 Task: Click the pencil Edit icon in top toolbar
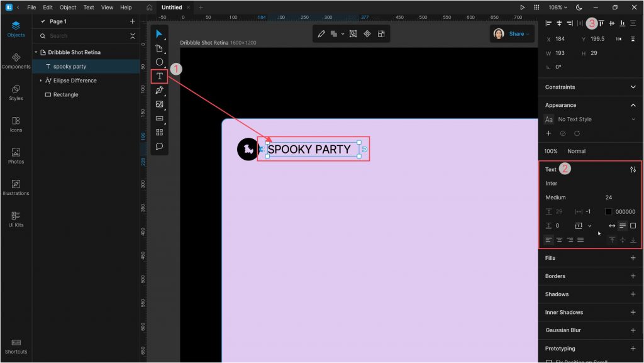321,34
